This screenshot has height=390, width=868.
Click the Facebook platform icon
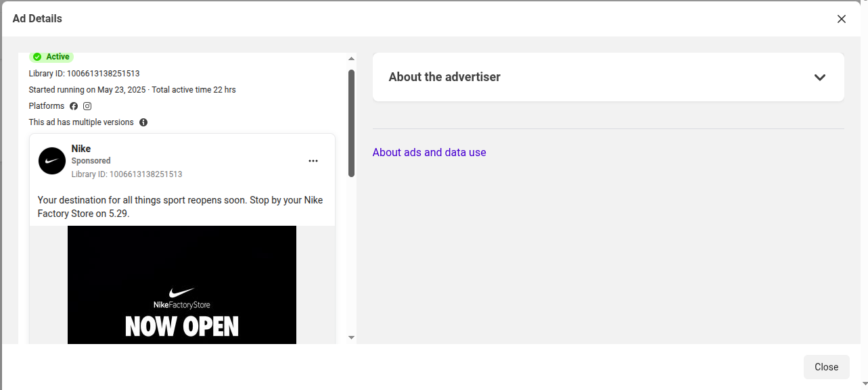(74, 106)
